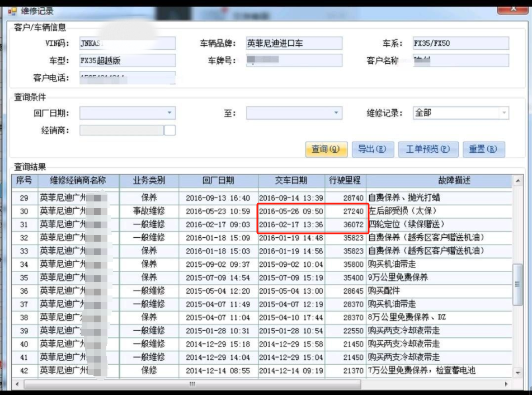Click into the VIN码 text field
Viewport: 532px width, 395px height.
[128, 43]
